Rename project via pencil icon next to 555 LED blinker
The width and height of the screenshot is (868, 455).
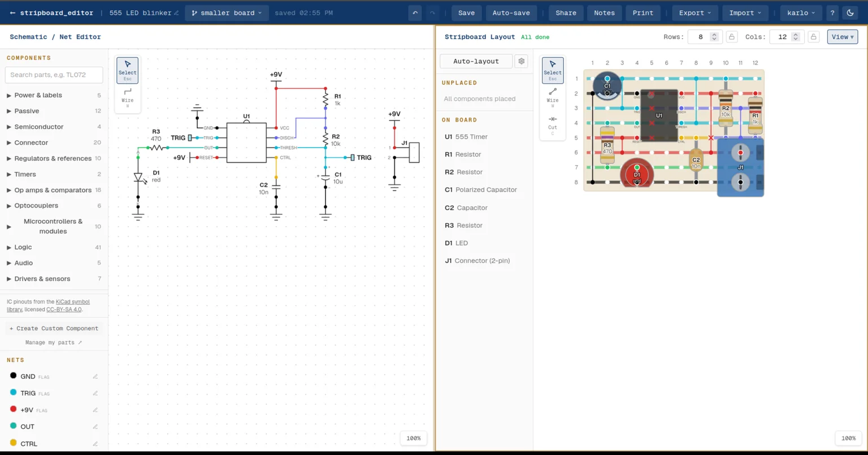[177, 13]
